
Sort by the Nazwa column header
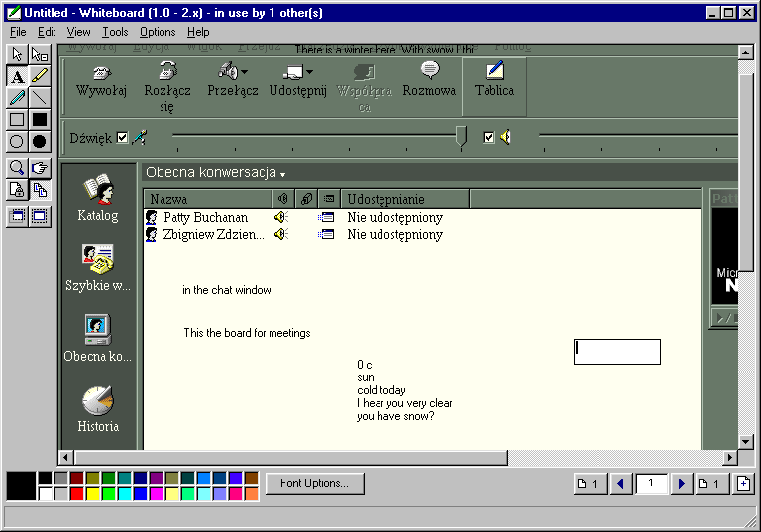(208, 199)
